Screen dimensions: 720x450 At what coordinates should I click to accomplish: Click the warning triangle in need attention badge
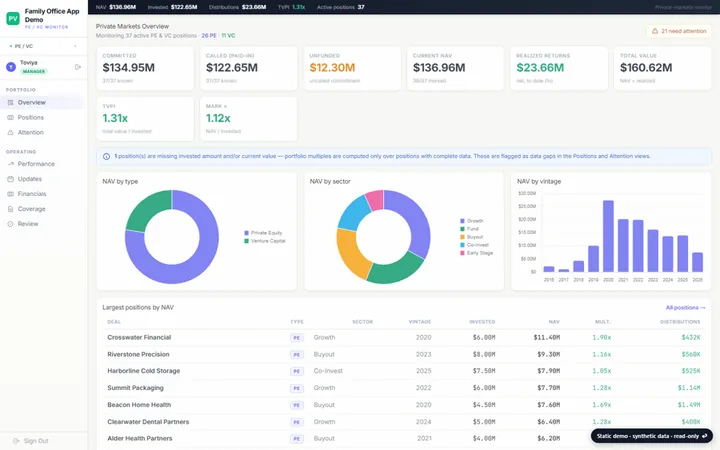655,31
